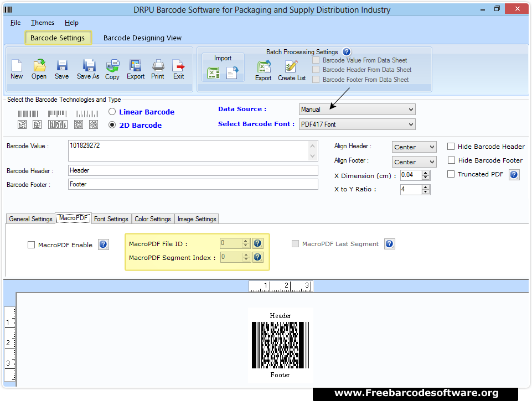
Task: Open Batch Processing Settings help icon
Action: [x=347, y=52]
